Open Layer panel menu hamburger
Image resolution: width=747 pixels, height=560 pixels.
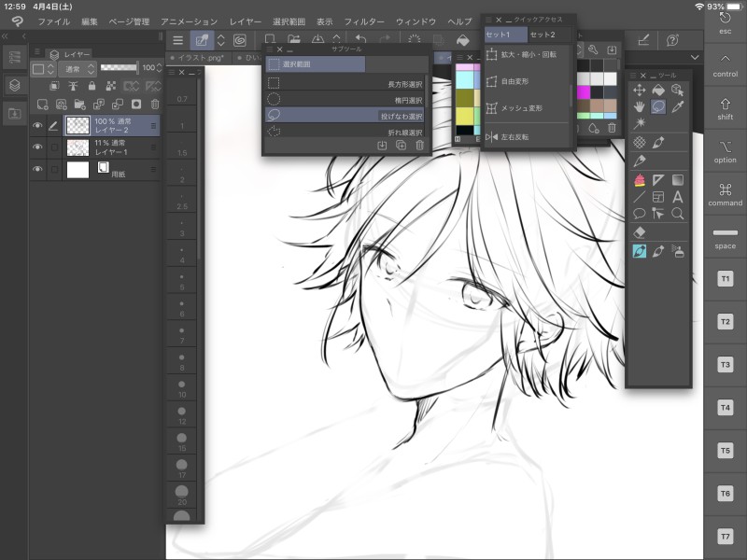tap(36, 51)
